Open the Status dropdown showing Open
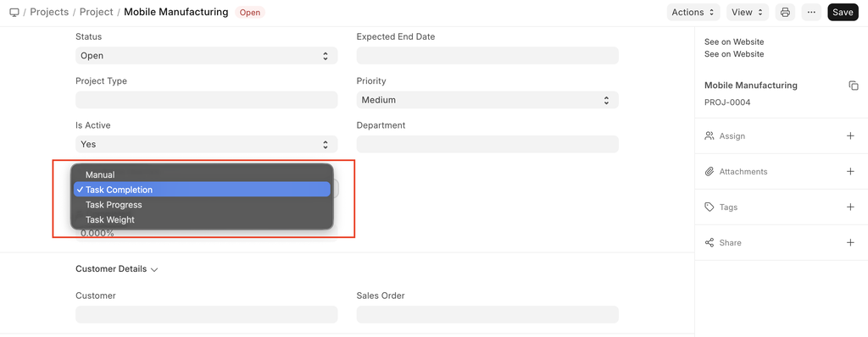 (207, 56)
